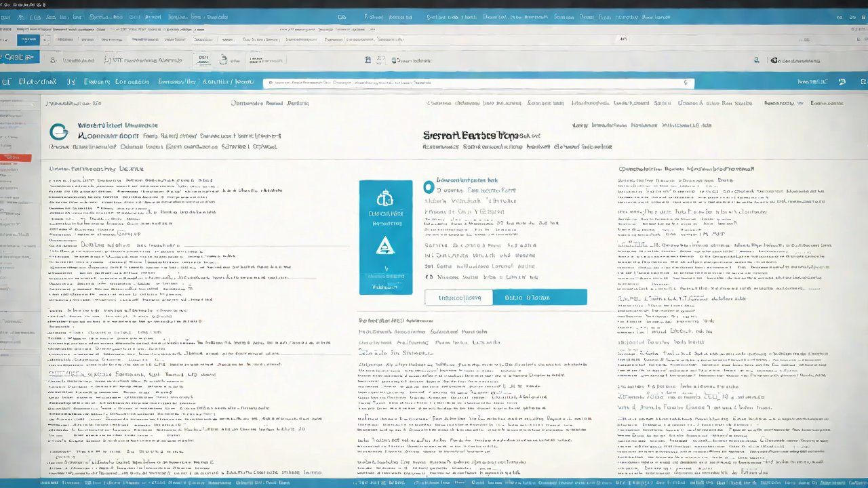Click the white triangle icon on the blue card
The width and height of the screenshot is (868, 488).
(x=384, y=247)
